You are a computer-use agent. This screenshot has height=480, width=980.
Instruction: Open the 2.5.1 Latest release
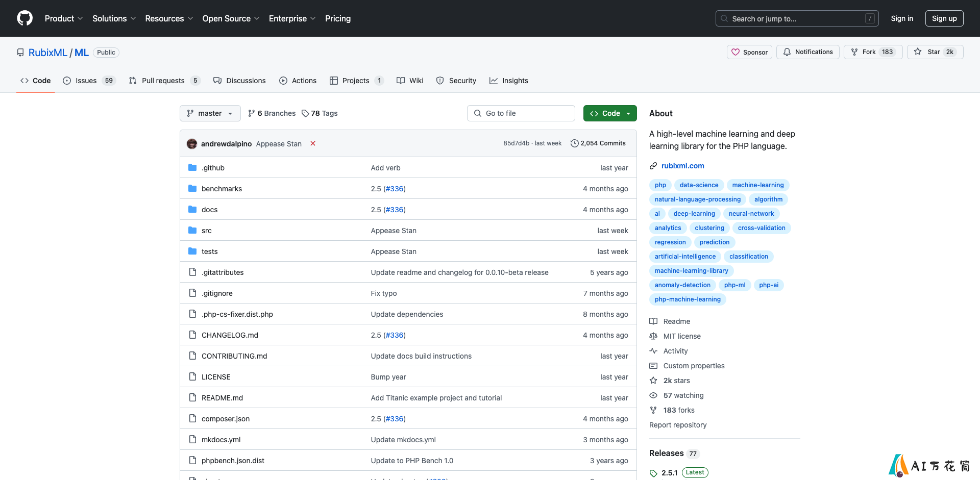(679, 473)
